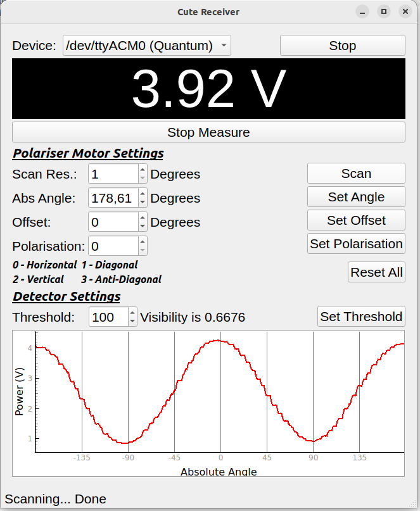Screen dimensions: 420x511
Task: Decrease Threshold with down arrow
Action: 132,322
